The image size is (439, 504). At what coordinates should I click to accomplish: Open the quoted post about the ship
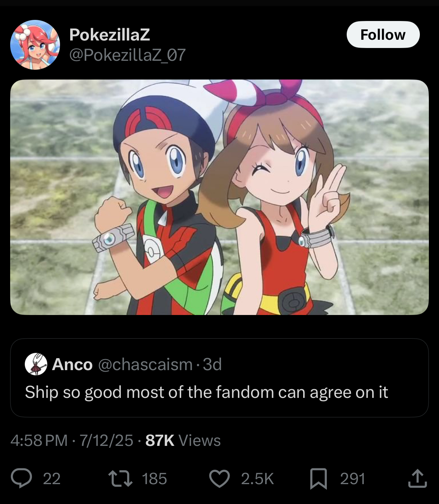click(x=219, y=378)
